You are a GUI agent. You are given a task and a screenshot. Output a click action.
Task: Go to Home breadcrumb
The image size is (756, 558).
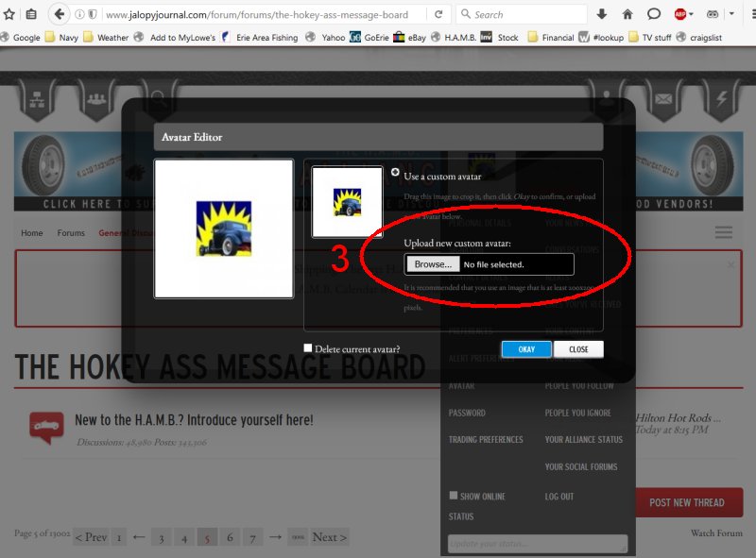[32, 233]
